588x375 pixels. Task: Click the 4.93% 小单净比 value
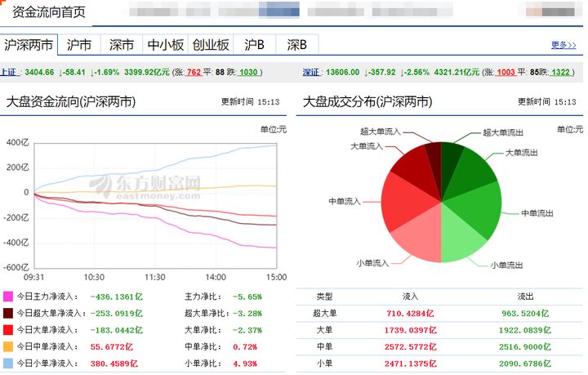click(245, 363)
